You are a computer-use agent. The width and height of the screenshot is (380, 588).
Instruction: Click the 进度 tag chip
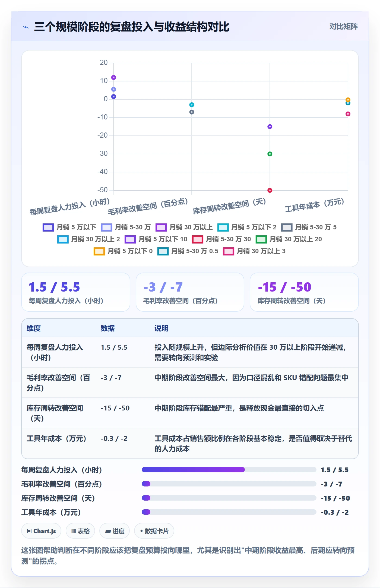[x=115, y=531]
